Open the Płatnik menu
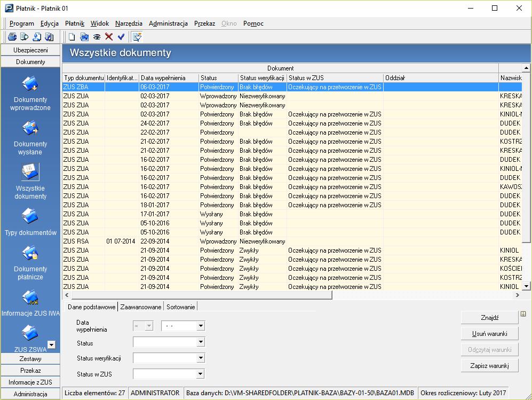532x400 pixels. point(75,23)
